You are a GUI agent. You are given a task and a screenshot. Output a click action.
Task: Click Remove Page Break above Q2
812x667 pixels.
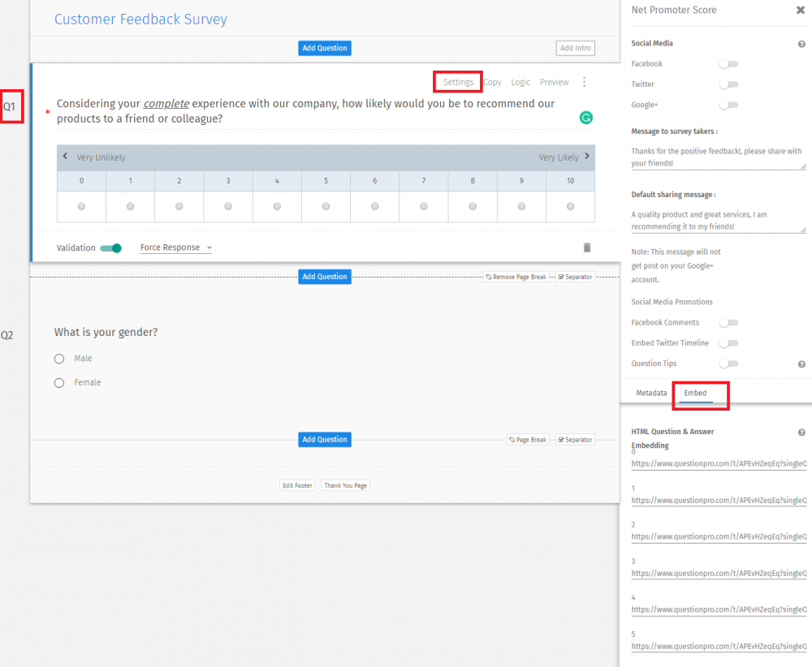[x=516, y=277]
